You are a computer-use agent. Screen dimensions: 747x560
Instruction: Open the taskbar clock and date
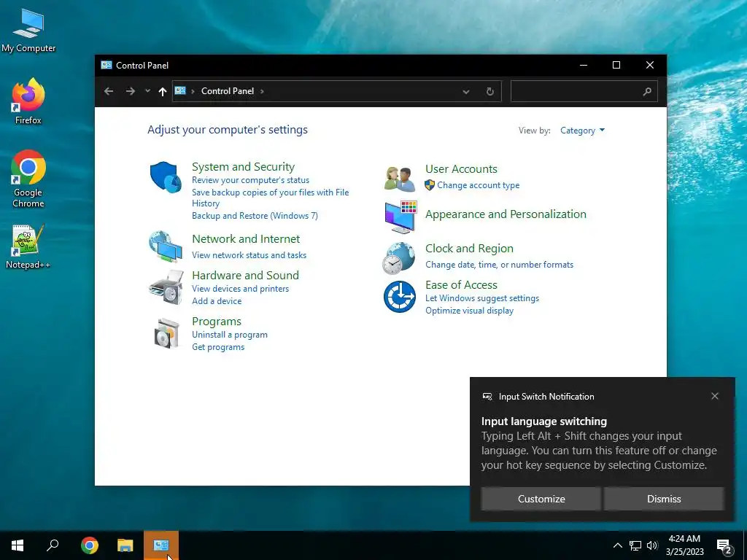684,545
